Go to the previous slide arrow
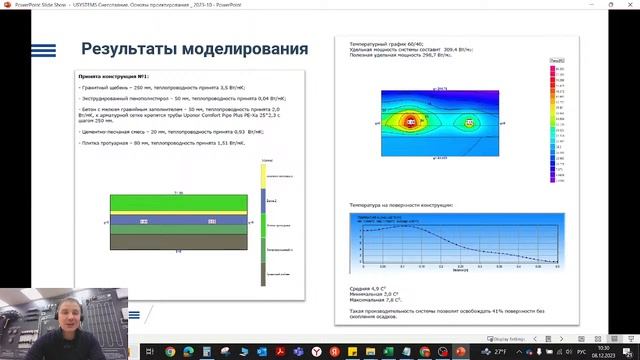Viewport: 640px width, 360px height. pos(535,339)
